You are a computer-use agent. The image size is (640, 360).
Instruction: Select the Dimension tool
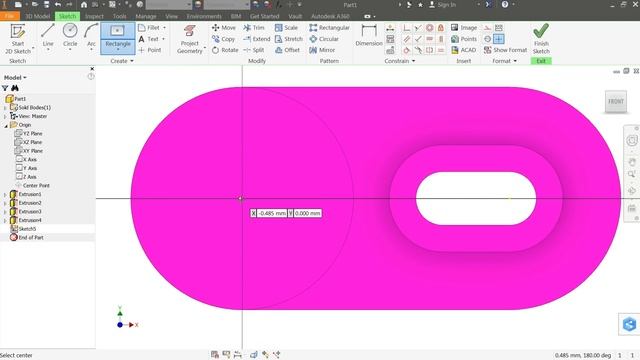click(x=369, y=35)
